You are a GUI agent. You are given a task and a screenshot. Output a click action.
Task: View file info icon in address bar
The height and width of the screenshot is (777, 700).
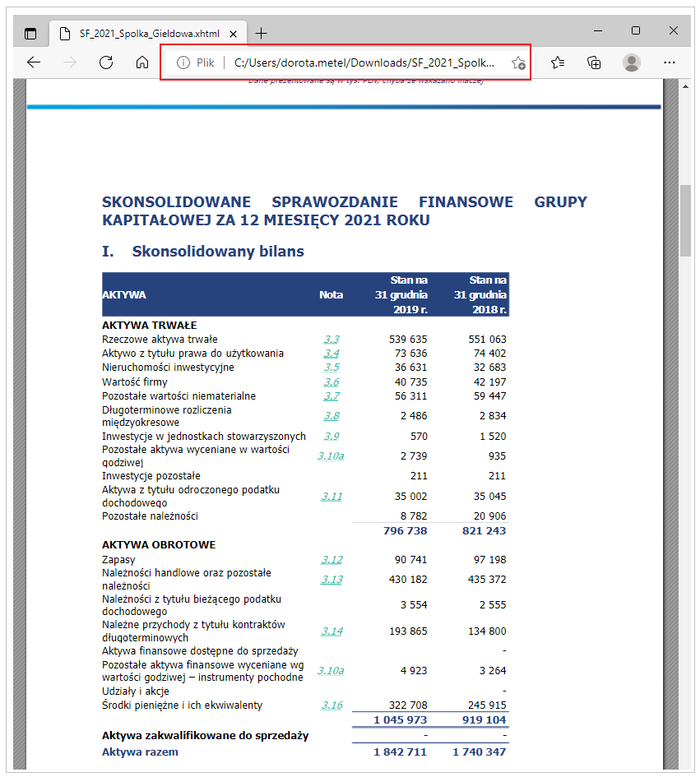[183, 62]
